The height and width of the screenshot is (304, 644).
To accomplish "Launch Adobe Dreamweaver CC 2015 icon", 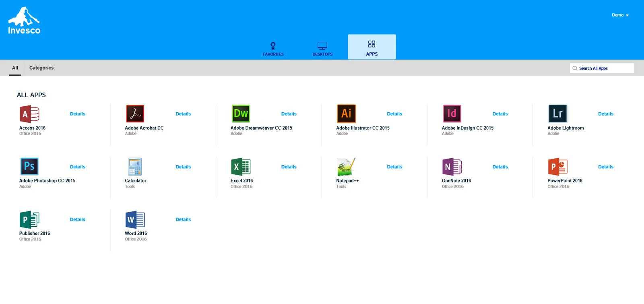I will coord(241,114).
